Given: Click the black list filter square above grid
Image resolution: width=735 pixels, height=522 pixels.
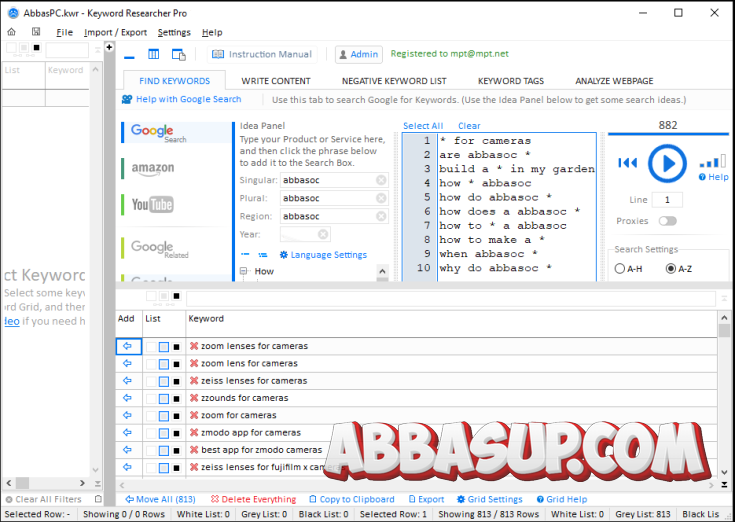Looking at the screenshot, I should [176, 296].
